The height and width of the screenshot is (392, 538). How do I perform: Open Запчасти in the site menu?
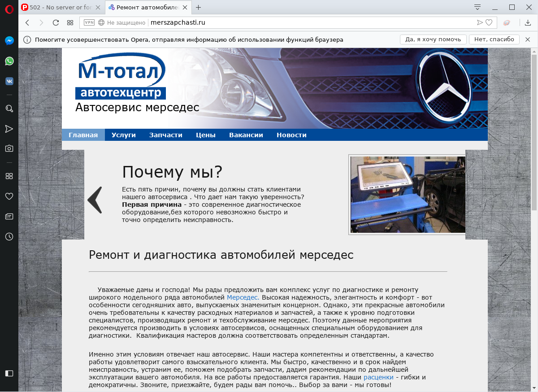[x=166, y=135]
